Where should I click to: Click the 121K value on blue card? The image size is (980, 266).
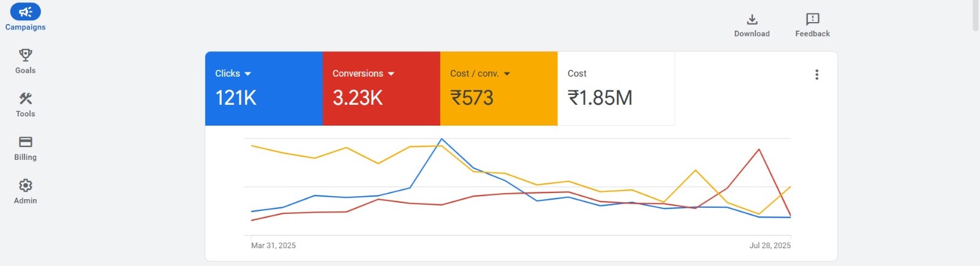(236, 98)
